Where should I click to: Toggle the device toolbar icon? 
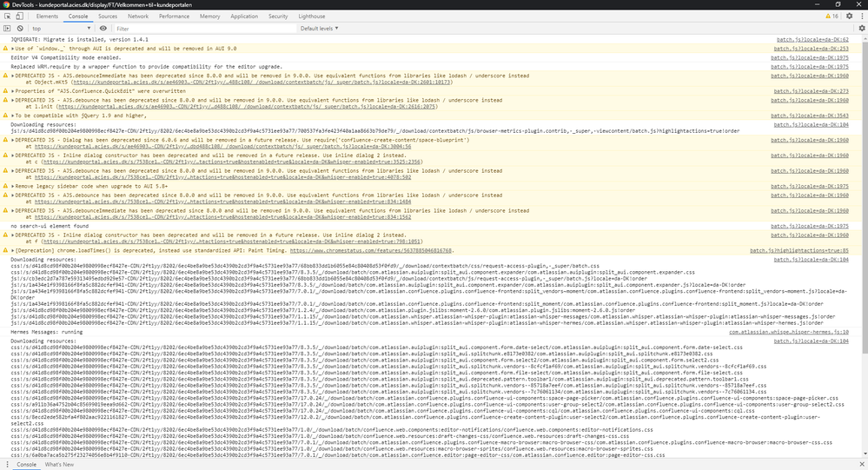coord(19,16)
